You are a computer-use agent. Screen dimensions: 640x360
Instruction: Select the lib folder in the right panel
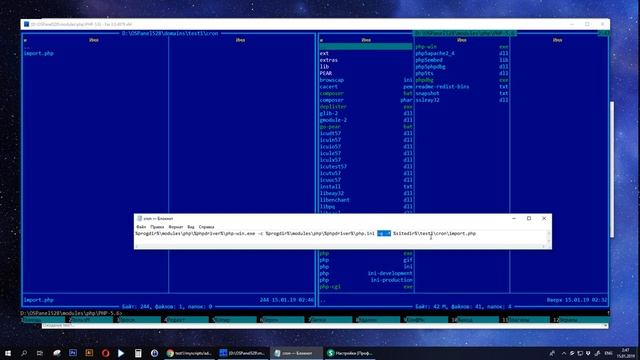click(366, 67)
